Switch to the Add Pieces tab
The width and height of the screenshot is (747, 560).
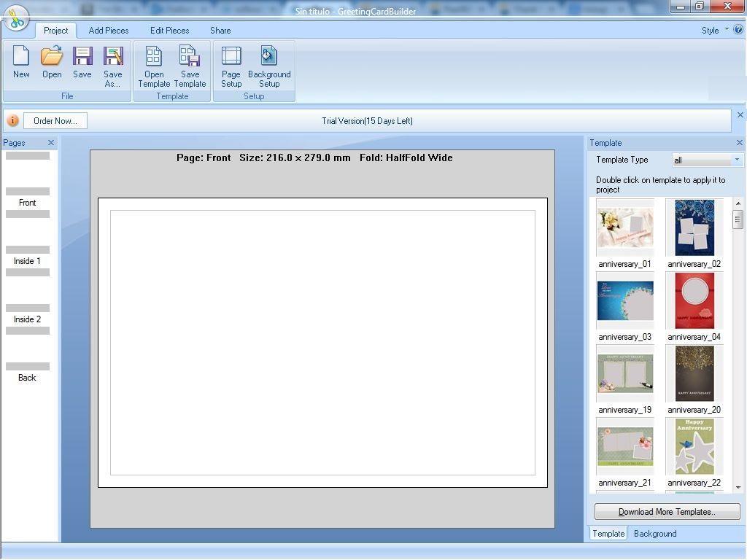point(108,30)
